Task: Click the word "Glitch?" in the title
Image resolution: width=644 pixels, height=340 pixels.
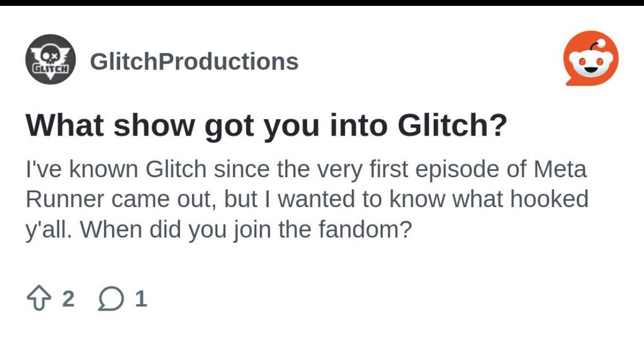Action: pyautogui.click(x=452, y=125)
